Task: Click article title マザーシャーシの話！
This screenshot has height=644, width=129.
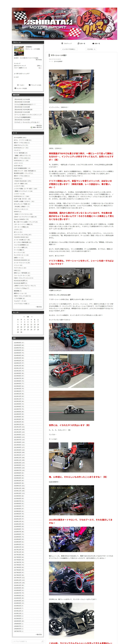Action: 59,55
